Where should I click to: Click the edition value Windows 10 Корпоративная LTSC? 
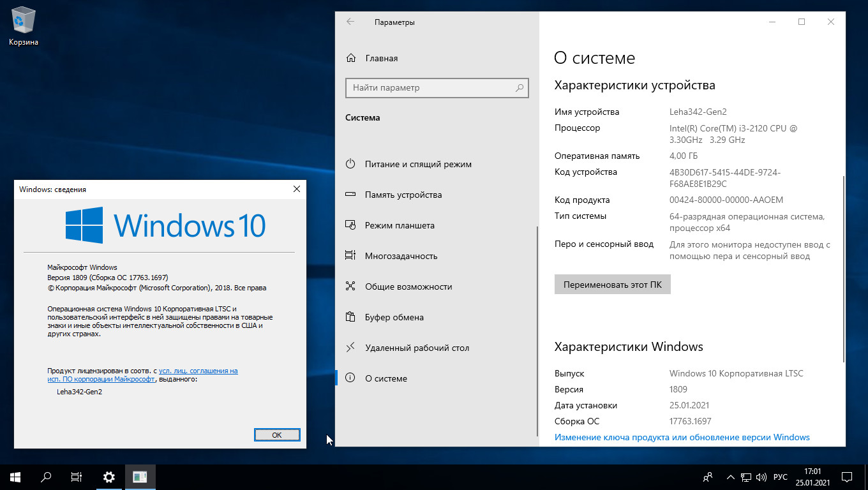[x=737, y=373]
